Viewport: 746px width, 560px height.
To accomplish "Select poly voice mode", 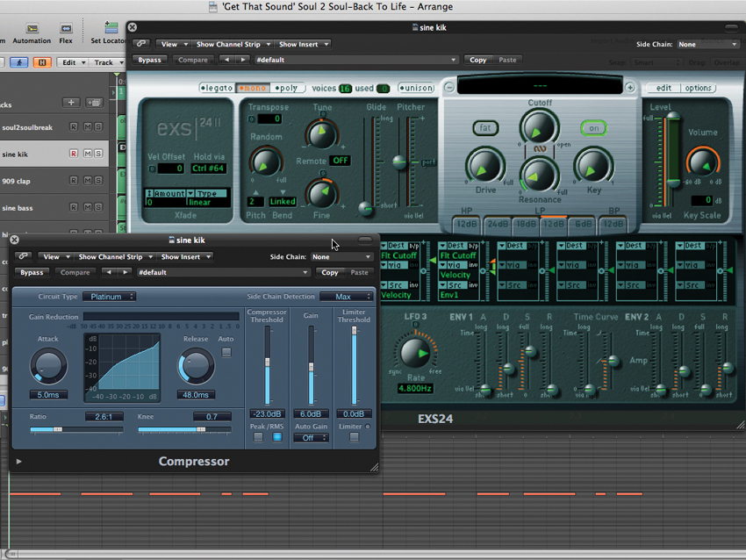I will pos(286,88).
